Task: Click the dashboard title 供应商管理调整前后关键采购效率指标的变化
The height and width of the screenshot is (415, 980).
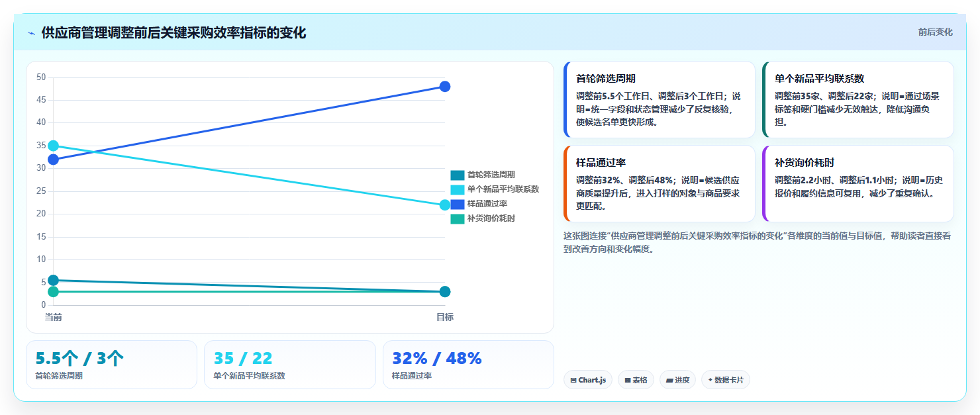Action: (173, 33)
